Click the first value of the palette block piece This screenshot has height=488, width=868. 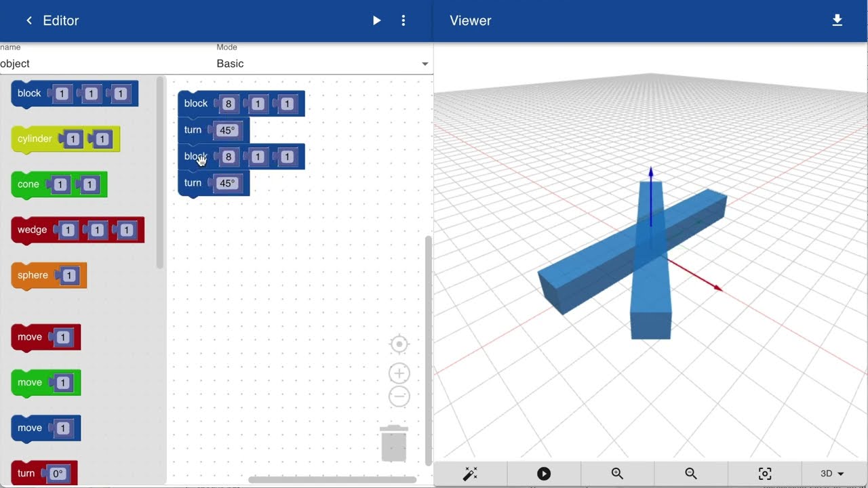[62, 94]
